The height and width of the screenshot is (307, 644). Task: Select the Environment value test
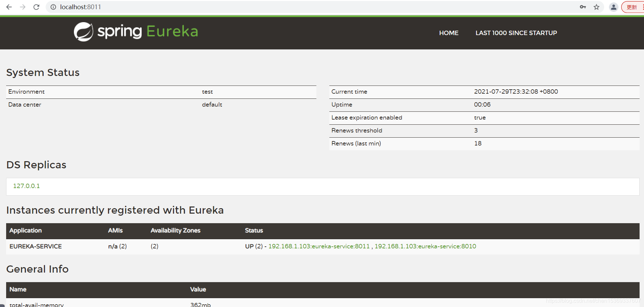[207, 92]
